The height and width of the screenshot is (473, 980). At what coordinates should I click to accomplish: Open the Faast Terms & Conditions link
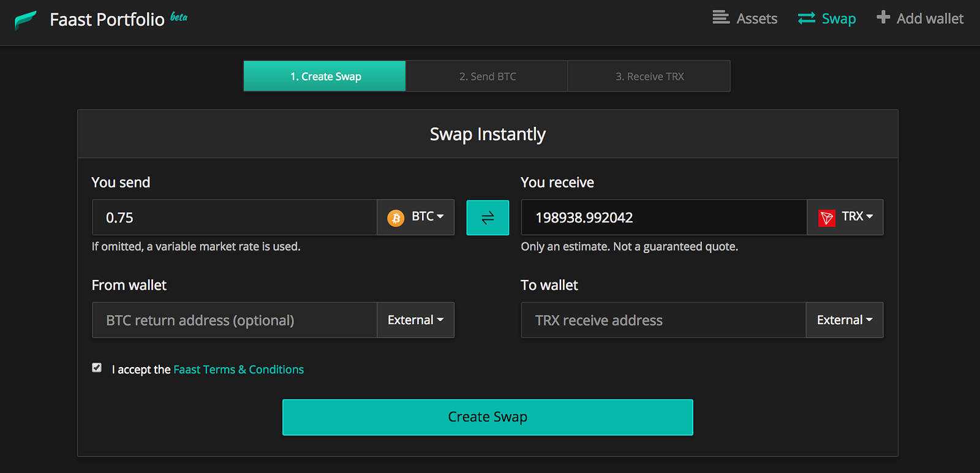238,369
